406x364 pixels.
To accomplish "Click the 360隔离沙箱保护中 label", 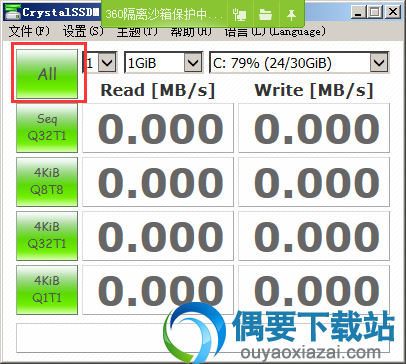I will (164, 14).
